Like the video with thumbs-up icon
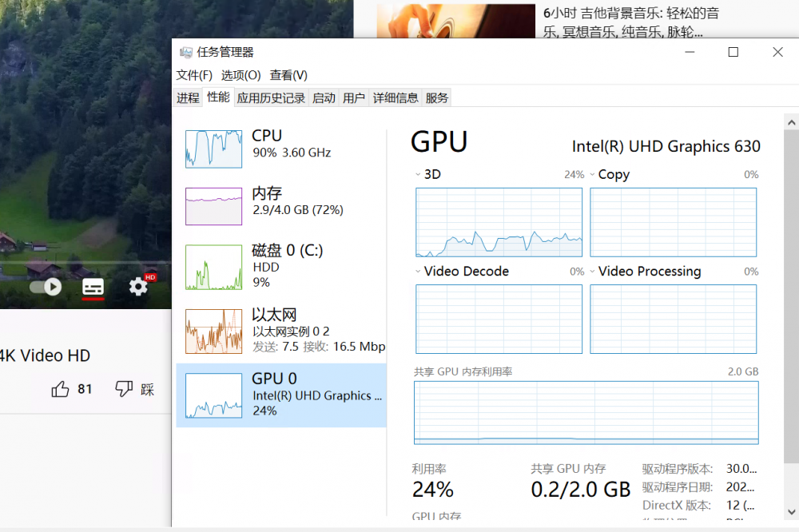 (60, 389)
